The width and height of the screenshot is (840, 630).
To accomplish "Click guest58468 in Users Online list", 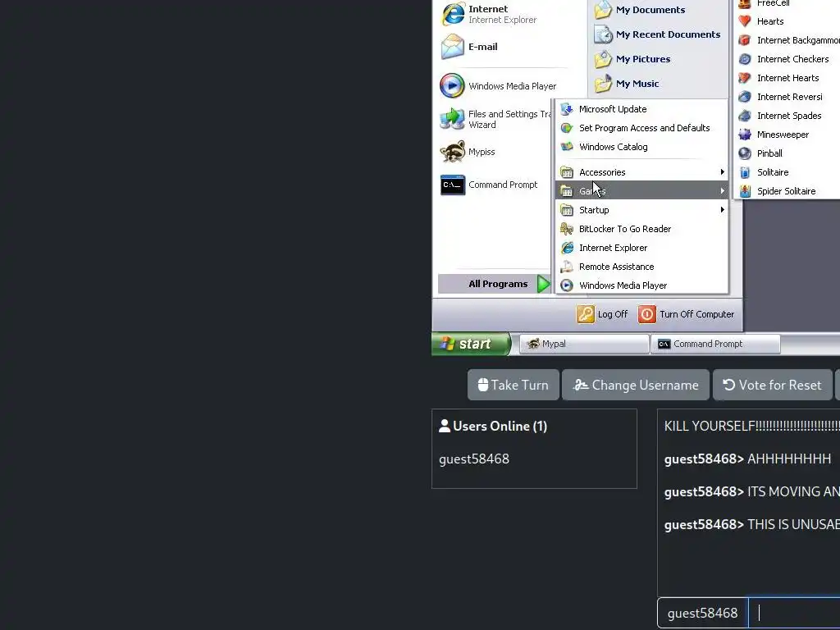I will pos(474,459).
